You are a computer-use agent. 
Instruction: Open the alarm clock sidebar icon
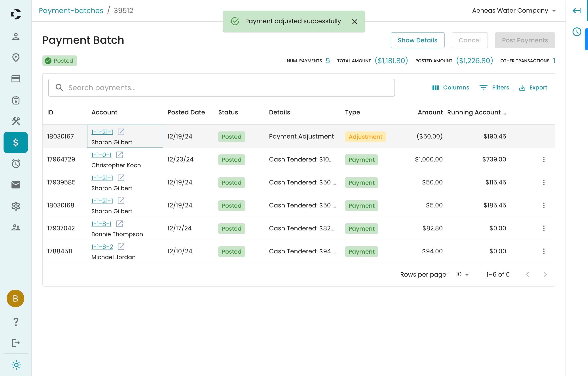click(x=16, y=163)
